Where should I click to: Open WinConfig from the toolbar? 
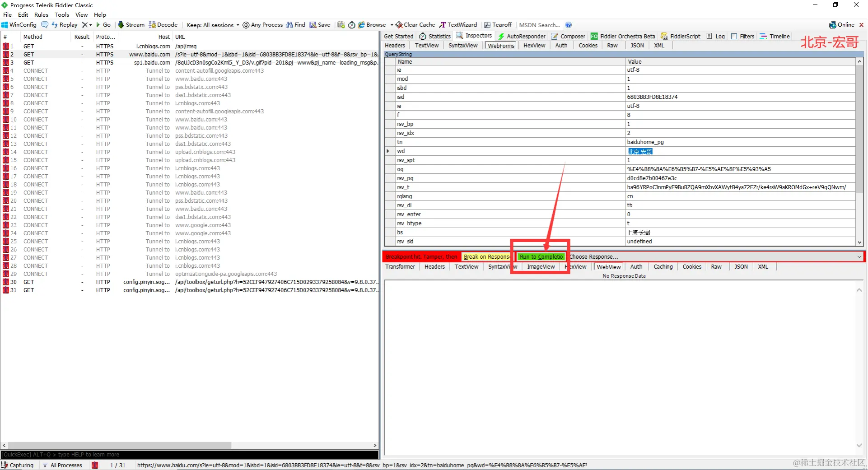pyautogui.click(x=19, y=25)
